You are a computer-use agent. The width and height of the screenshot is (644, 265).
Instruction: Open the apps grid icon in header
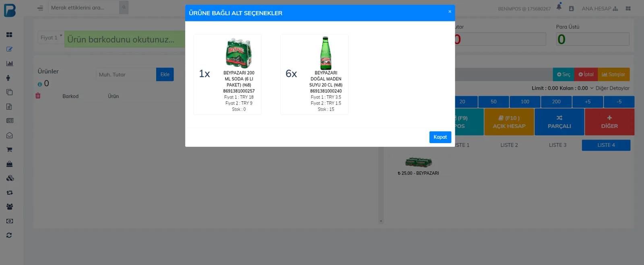628,8
